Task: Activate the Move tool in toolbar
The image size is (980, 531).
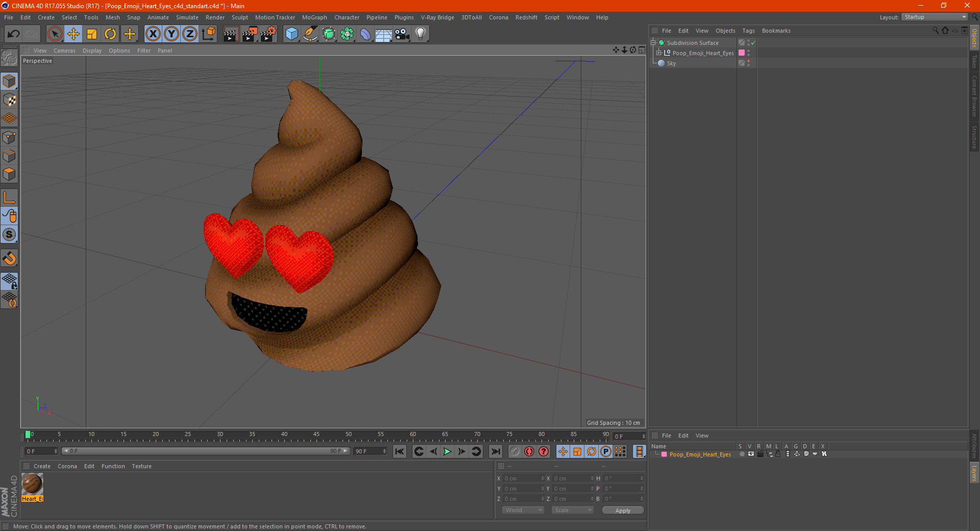Action: pos(73,34)
